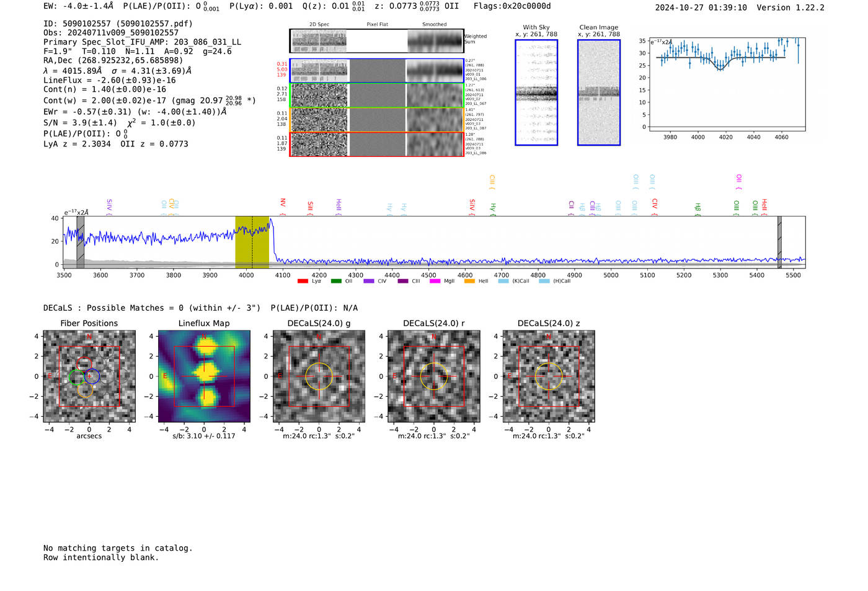Click the Weighted Sum 2D spectrum strip

coord(377,41)
